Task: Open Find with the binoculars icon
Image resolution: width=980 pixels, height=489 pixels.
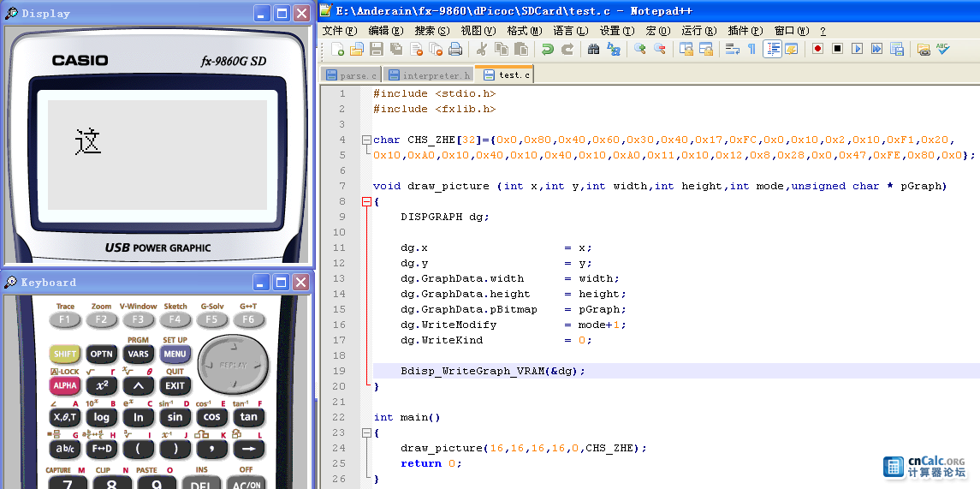Action: pos(594,49)
